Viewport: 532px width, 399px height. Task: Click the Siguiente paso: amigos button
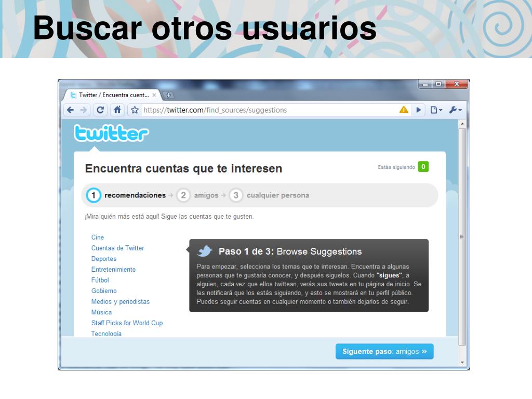(384, 352)
